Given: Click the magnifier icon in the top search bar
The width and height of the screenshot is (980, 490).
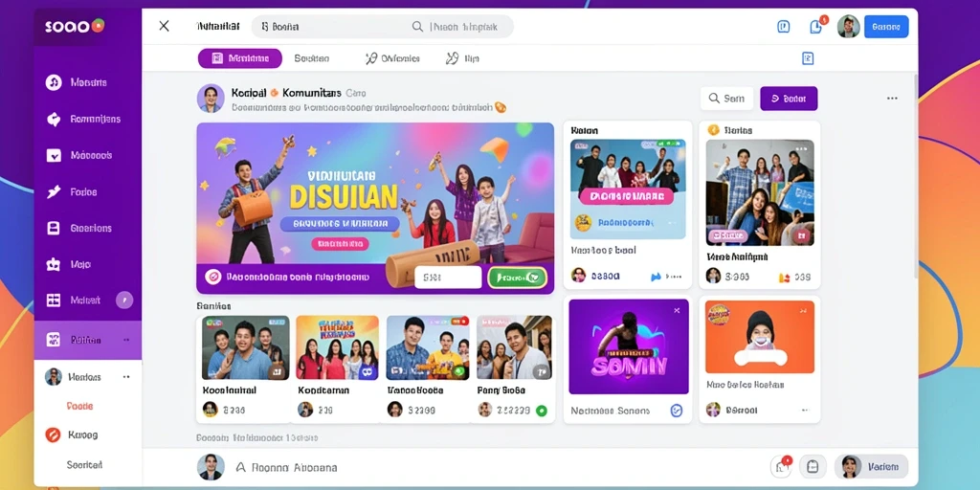Looking at the screenshot, I should (x=417, y=27).
